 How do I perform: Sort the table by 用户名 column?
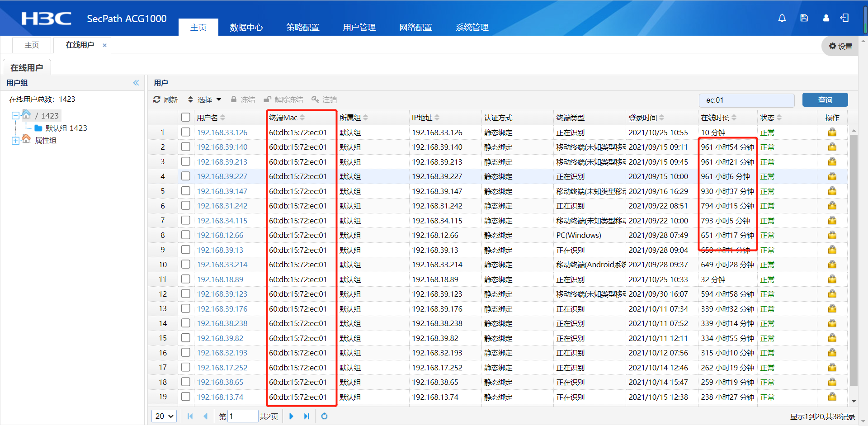211,118
